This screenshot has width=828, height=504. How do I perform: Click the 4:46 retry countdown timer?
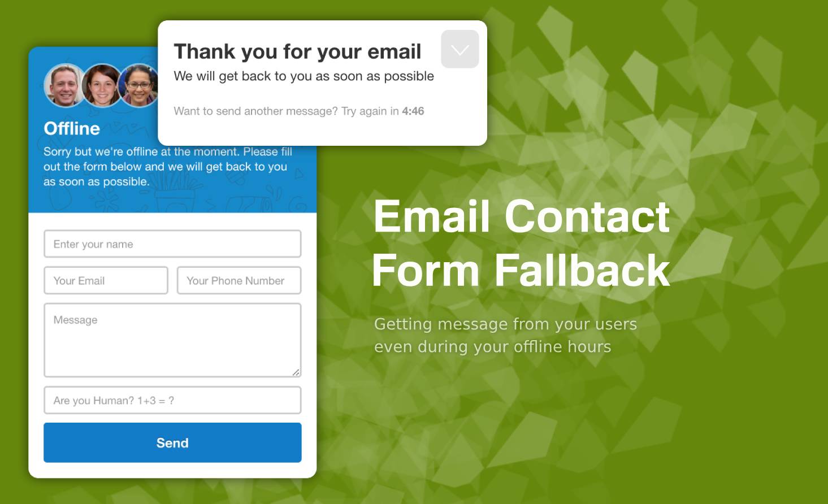[413, 111]
